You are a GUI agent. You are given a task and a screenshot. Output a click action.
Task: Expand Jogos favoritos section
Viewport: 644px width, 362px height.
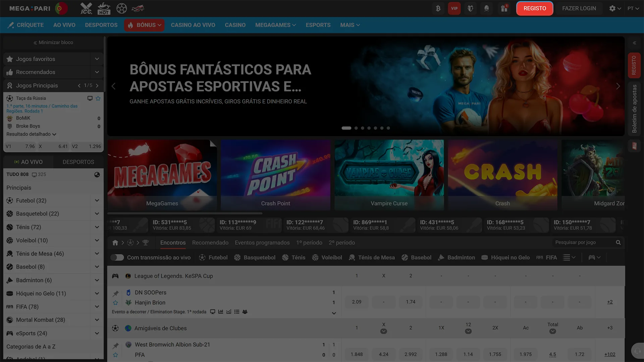point(97,59)
